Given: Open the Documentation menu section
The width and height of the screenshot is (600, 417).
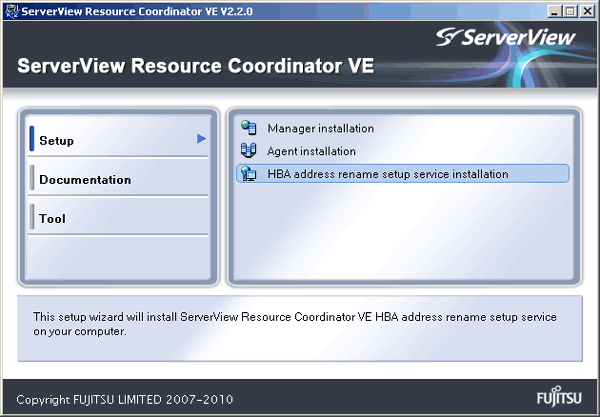Looking at the screenshot, I should pos(118,178).
